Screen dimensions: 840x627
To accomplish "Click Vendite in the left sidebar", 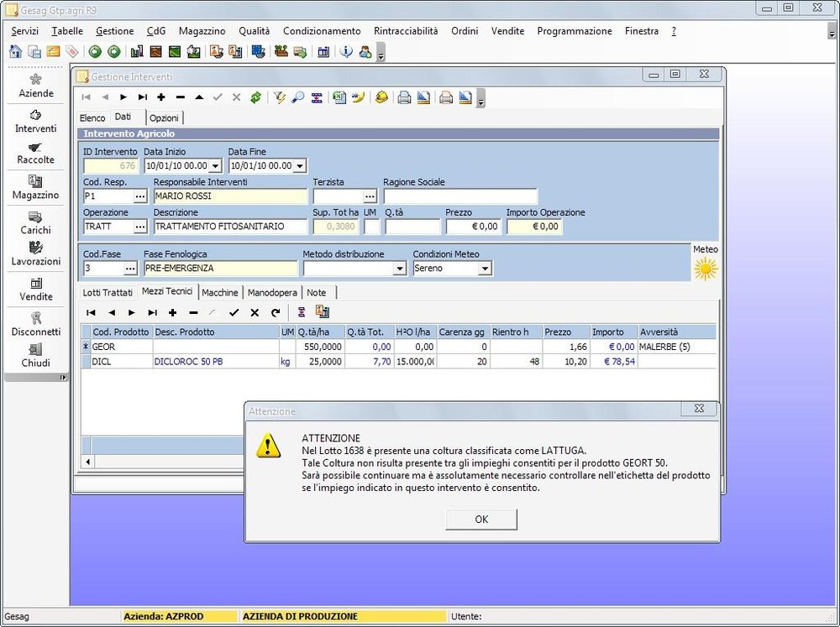I will [35, 291].
